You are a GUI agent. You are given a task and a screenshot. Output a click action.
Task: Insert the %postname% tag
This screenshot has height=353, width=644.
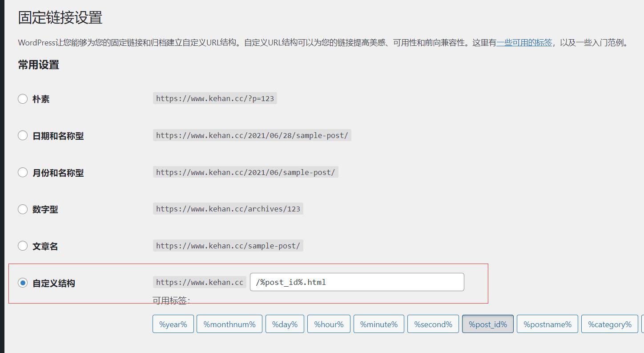click(547, 324)
